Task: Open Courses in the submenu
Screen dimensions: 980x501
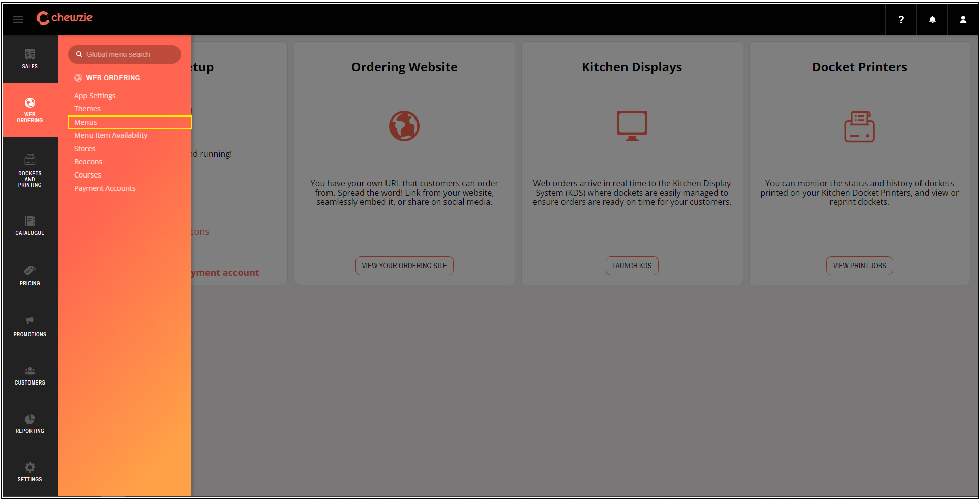Action: tap(87, 175)
